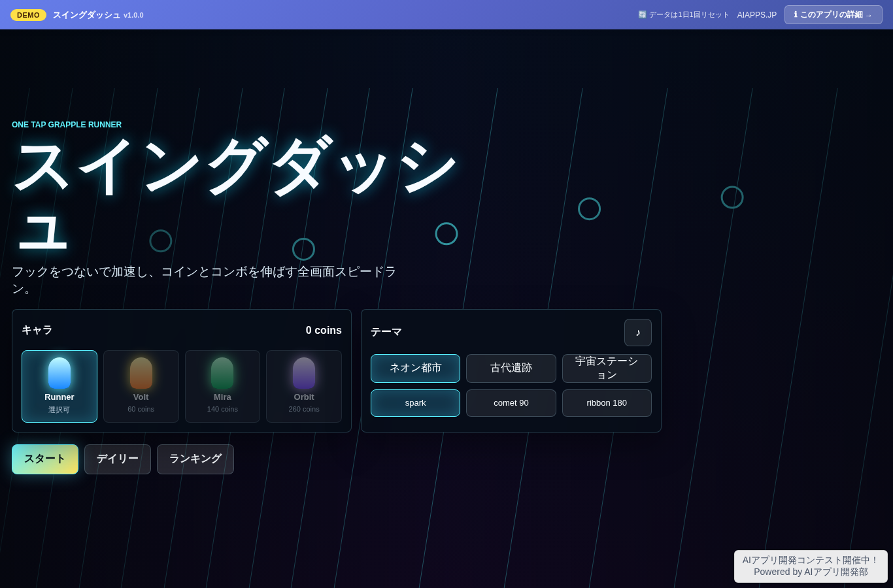Click the ONE TAP GRAPPLE RUNNER tagline
This screenshot has height=588, width=893.
tap(67, 125)
